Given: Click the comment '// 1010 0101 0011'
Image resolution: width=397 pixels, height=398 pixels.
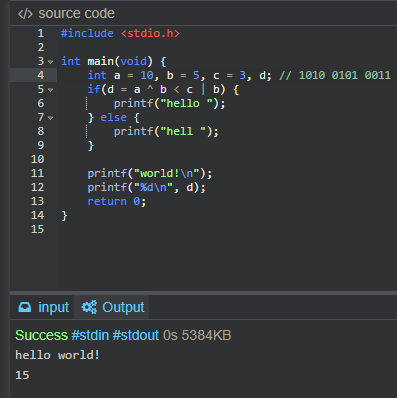Looking at the screenshot, I should pyautogui.click(x=335, y=75).
